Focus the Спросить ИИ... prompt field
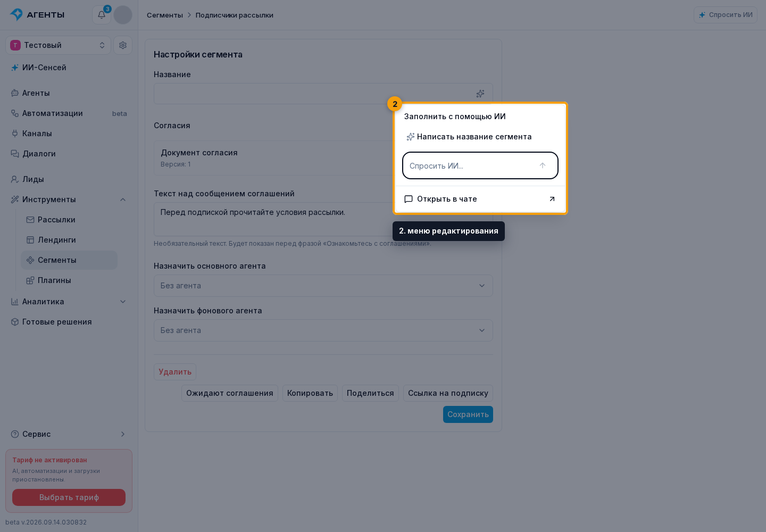Viewport: 766px width, 532px height. (480, 165)
